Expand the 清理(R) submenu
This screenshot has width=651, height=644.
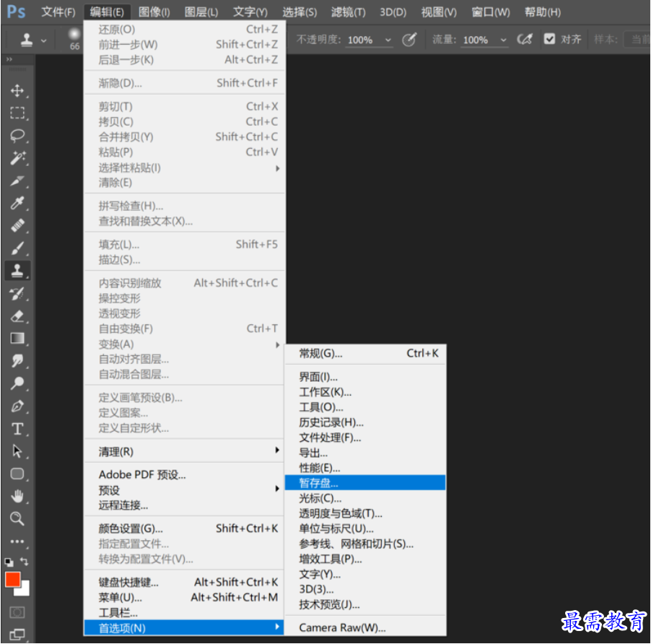point(185,451)
